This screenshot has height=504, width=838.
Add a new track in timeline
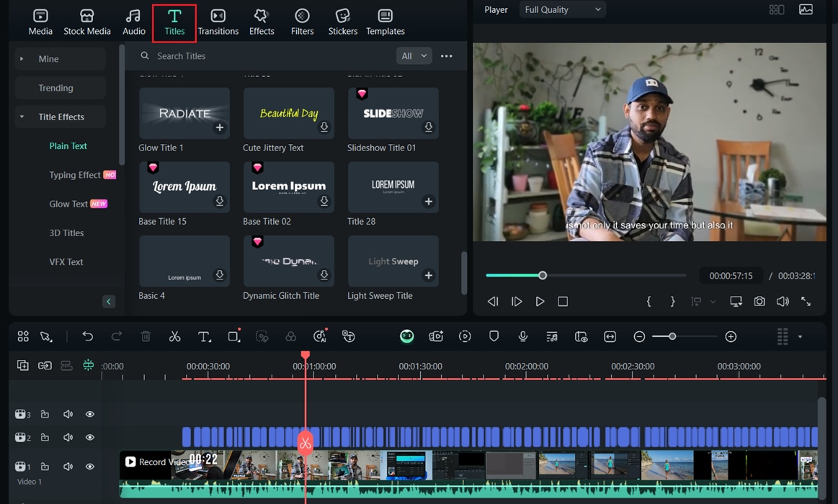coord(22,366)
